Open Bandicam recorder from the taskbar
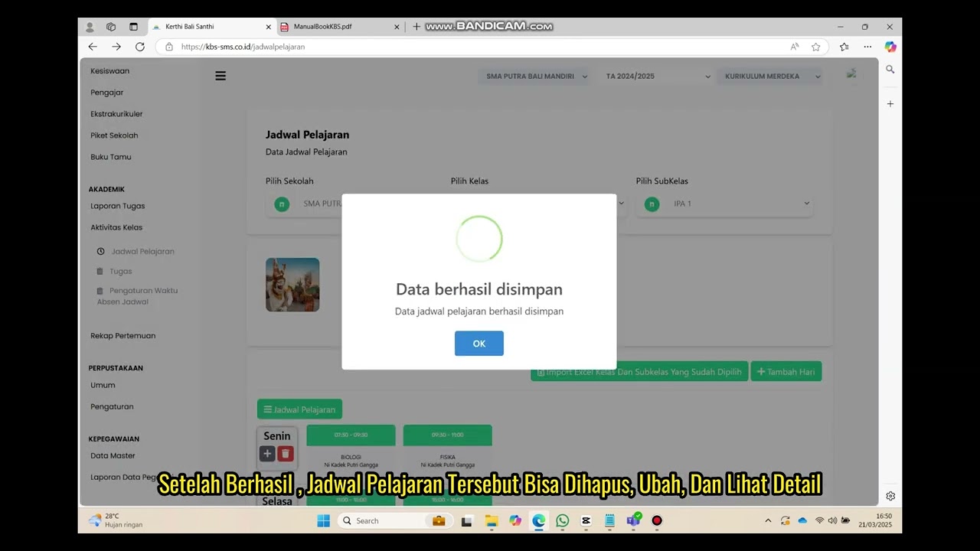 click(657, 520)
